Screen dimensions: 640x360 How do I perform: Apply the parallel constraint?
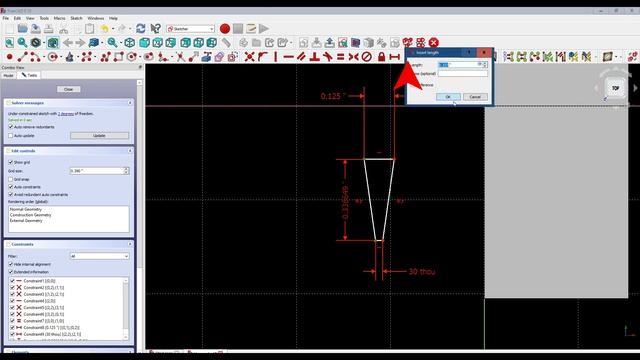point(302,57)
